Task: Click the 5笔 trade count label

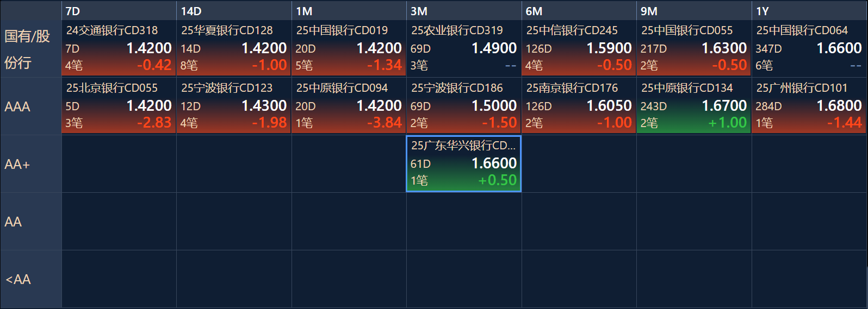Action: click(x=304, y=66)
